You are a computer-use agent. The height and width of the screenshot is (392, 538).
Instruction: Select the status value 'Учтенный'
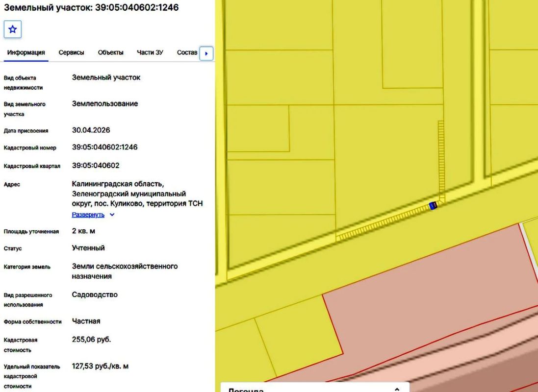(x=88, y=248)
